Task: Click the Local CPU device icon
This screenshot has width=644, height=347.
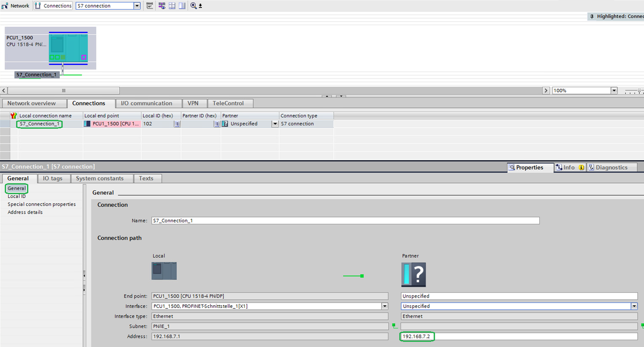Action: 165,271
